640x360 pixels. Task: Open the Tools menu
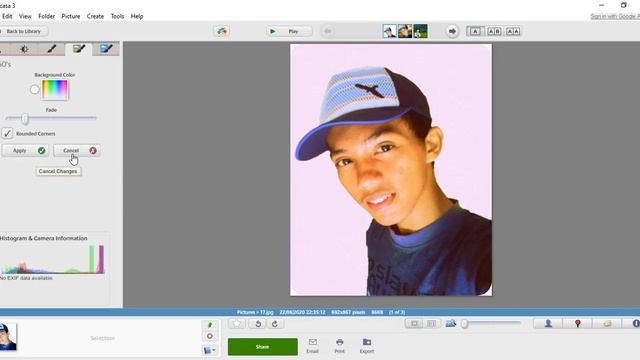[x=117, y=16]
